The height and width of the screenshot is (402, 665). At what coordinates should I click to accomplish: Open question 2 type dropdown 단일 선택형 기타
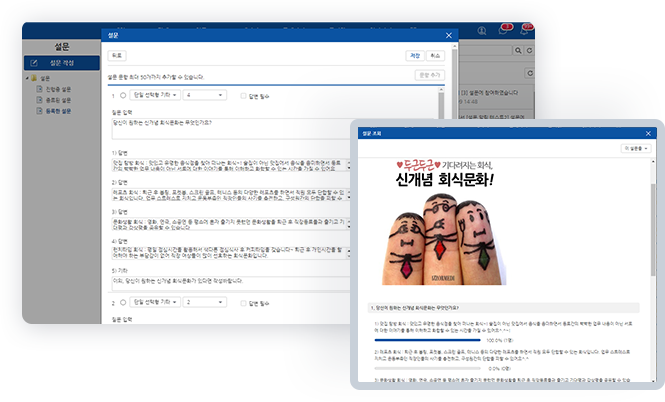pyautogui.click(x=155, y=302)
